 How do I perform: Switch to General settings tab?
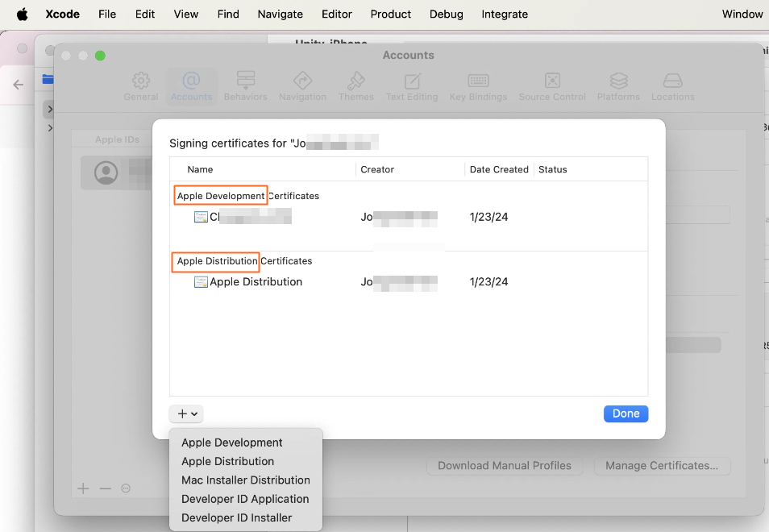141,87
